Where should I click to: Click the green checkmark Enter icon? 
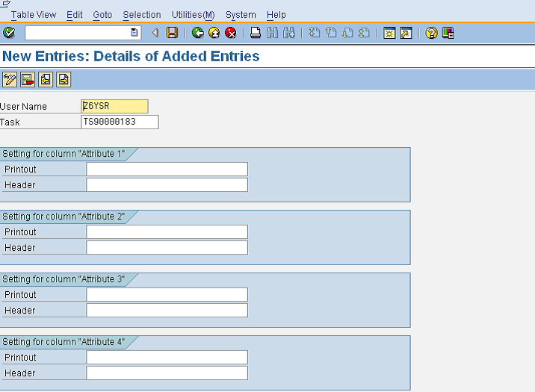coord(9,33)
